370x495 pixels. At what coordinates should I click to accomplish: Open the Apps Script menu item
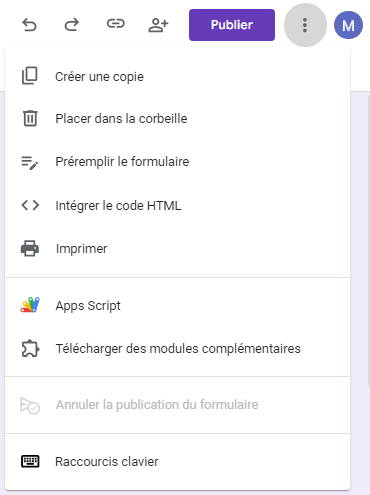click(177, 305)
